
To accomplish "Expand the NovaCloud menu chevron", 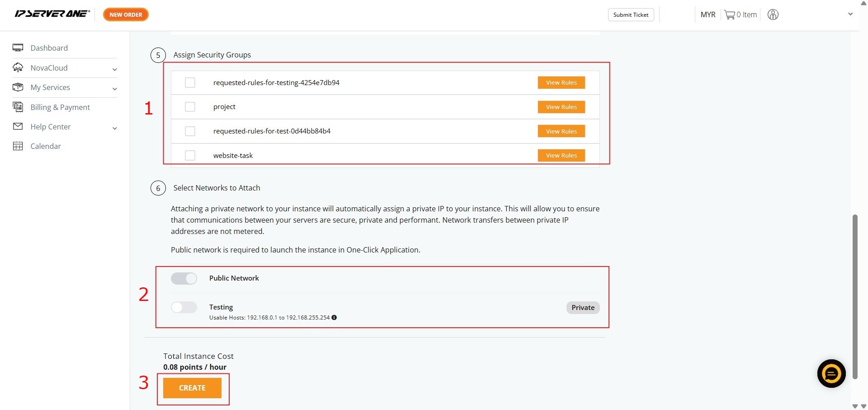I will click(x=115, y=69).
